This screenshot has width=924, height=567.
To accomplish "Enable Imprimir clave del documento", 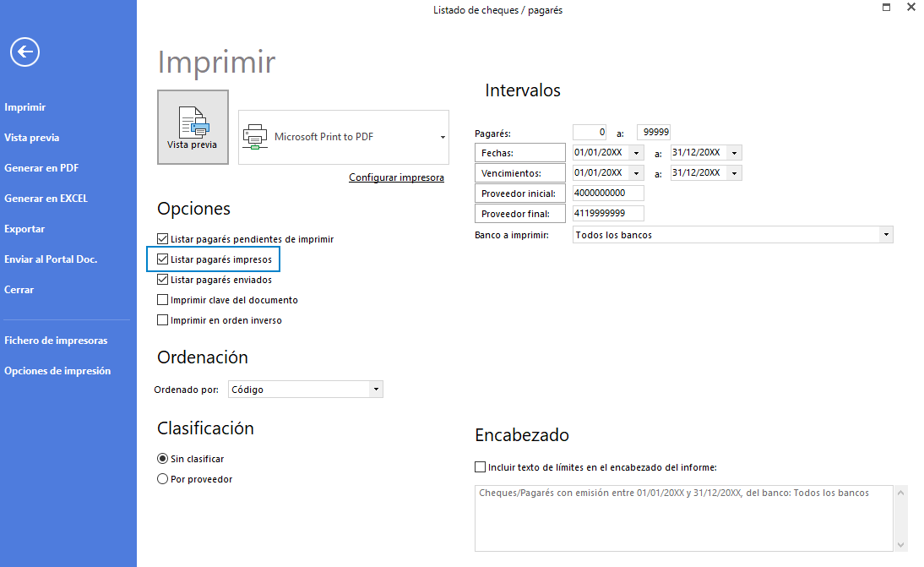I will point(161,299).
